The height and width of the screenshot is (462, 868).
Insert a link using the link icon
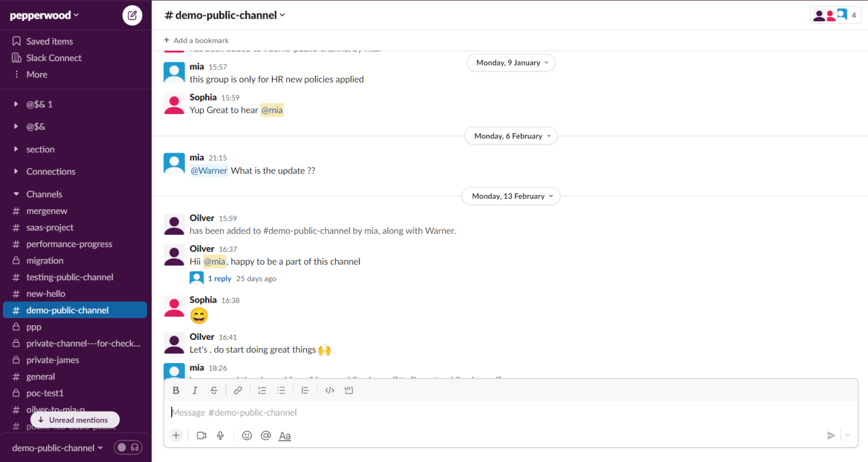click(x=238, y=390)
